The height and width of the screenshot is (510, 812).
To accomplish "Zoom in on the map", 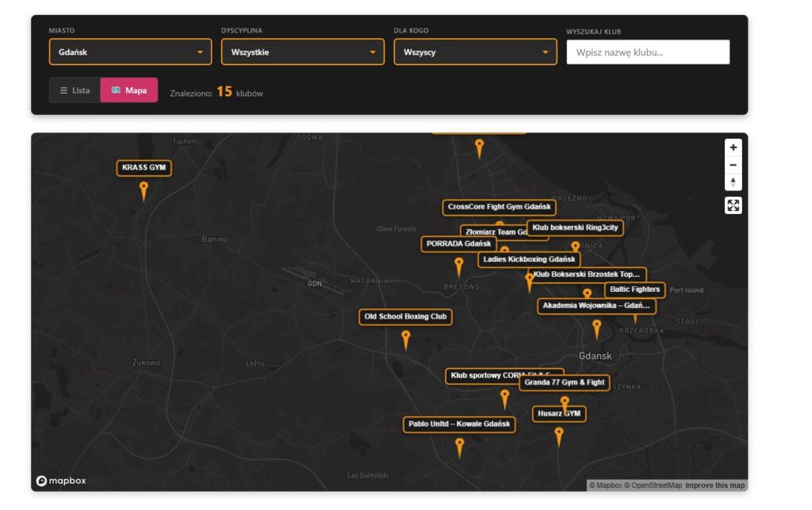I will pos(733,148).
